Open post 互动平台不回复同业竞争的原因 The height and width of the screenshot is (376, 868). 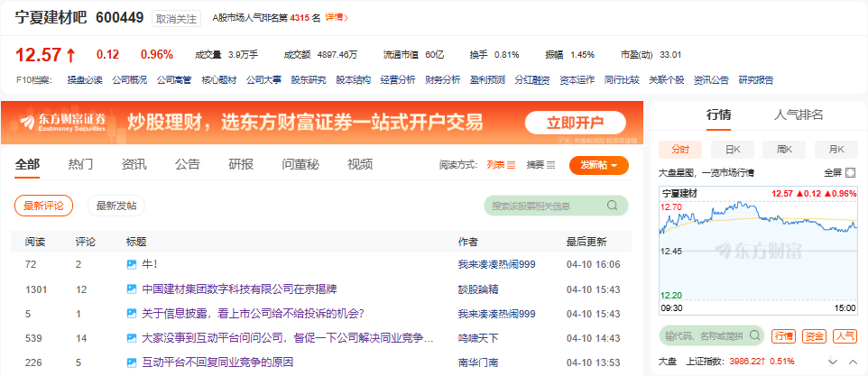click(x=217, y=362)
